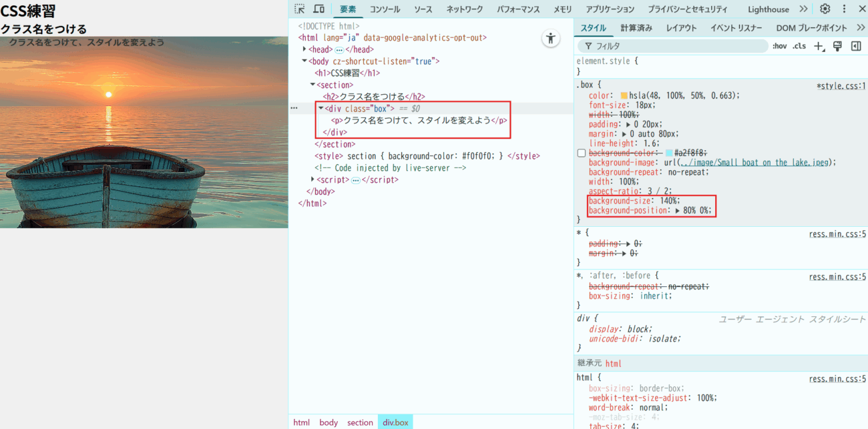868x429 pixels.
Task: Expand the head element node
Action: [304, 49]
